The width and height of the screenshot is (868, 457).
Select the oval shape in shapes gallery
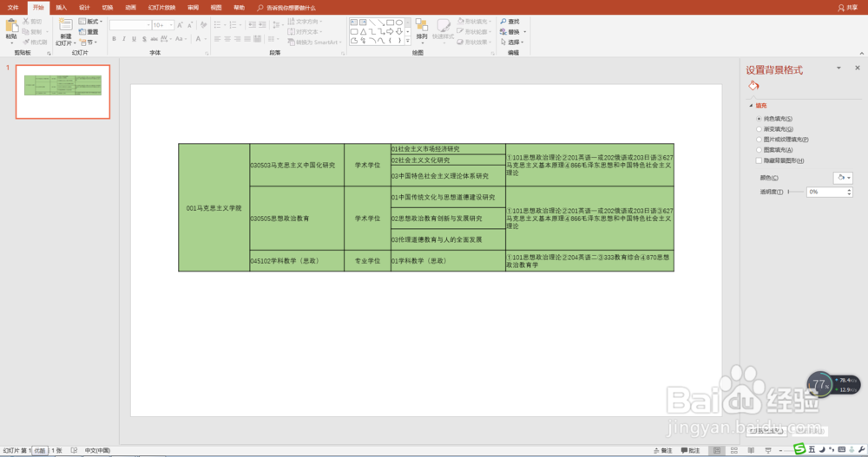pos(399,23)
